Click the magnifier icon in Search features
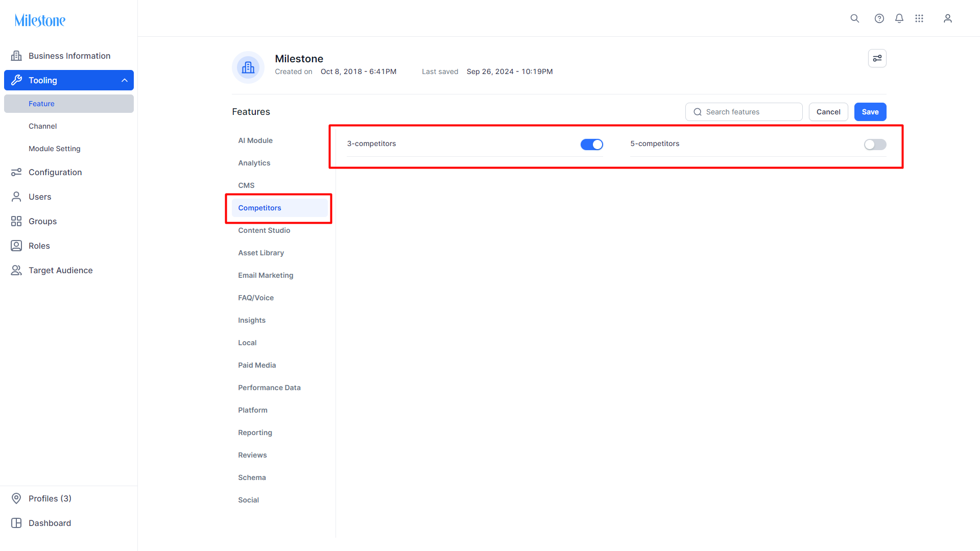Screen dimensions: 980x551 pyautogui.click(x=697, y=112)
